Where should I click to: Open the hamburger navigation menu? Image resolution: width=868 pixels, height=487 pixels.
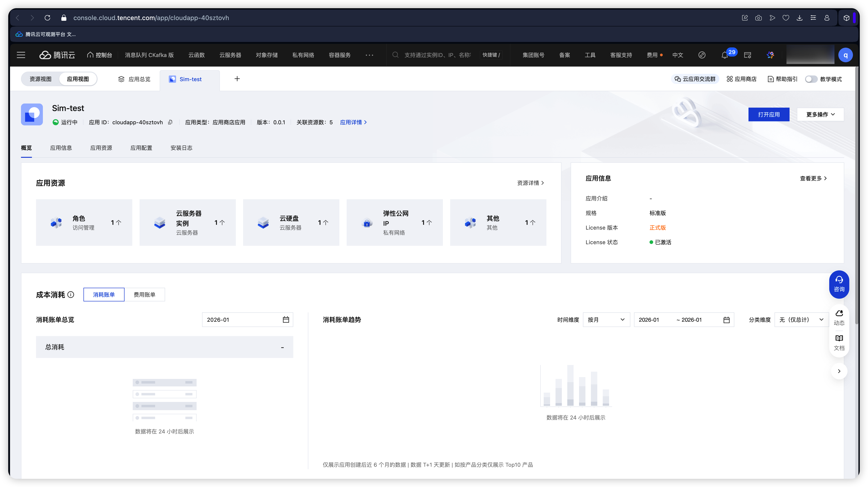(x=21, y=55)
